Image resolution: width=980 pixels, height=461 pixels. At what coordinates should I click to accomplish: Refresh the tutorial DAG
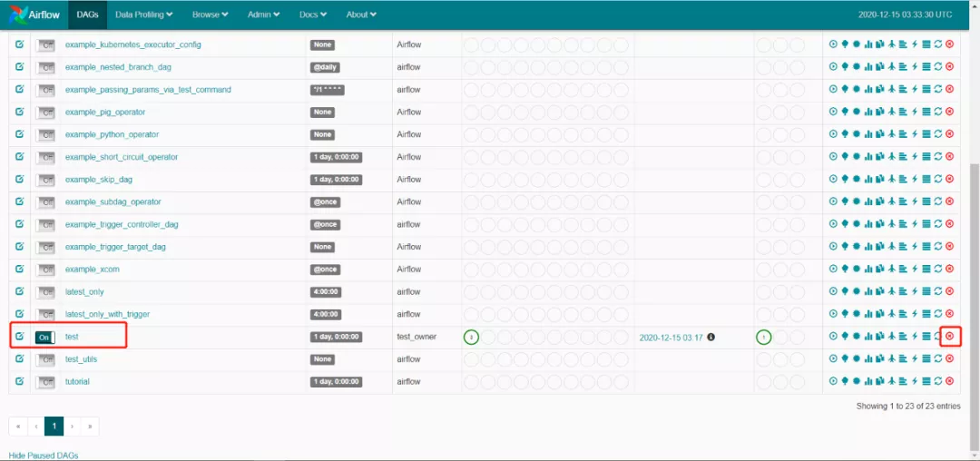coord(938,381)
